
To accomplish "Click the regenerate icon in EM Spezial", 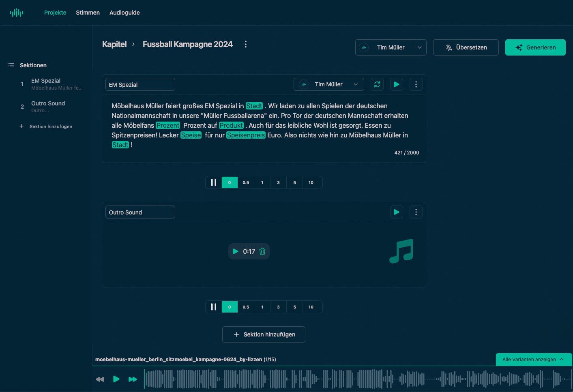I will click(377, 84).
